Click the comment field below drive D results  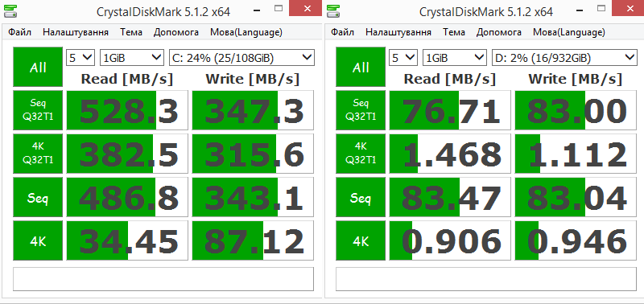486,279
